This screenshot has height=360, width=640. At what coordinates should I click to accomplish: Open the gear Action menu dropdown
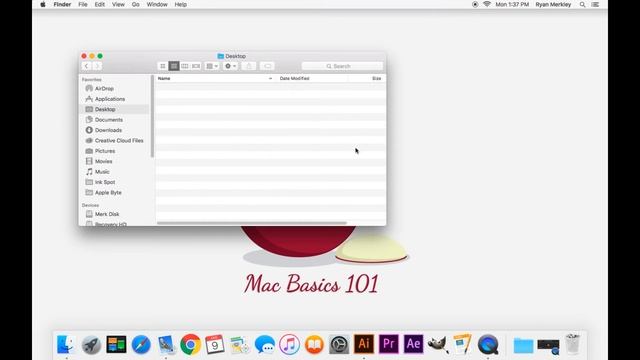(231, 66)
